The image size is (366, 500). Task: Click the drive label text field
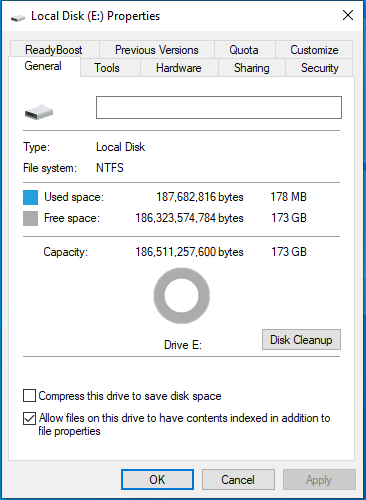(x=219, y=107)
